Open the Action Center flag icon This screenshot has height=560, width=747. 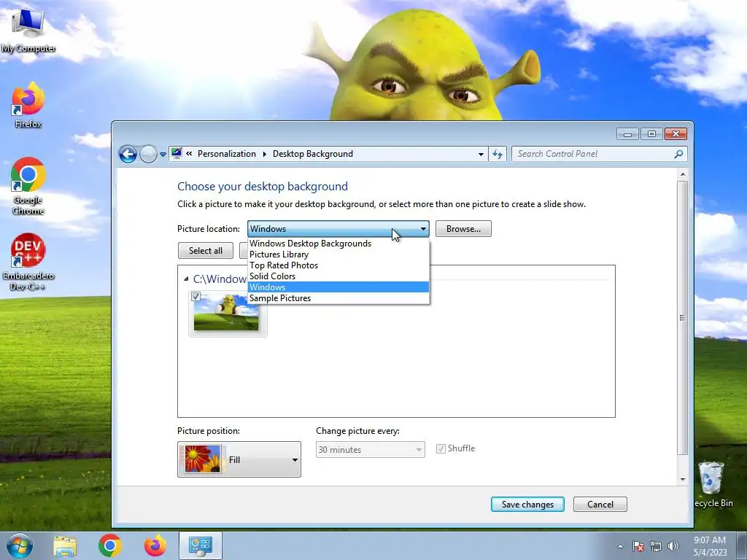pos(638,546)
